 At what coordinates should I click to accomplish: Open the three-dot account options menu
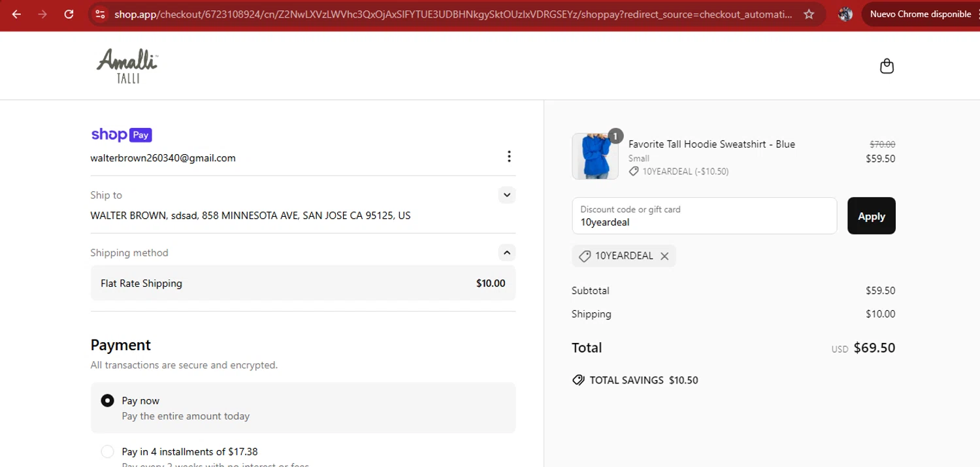coord(509,156)
